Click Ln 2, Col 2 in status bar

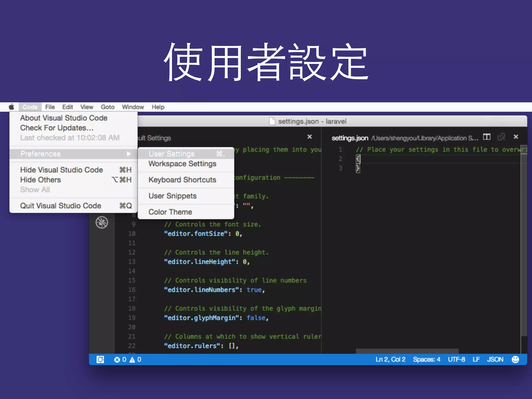click(390, 359)
